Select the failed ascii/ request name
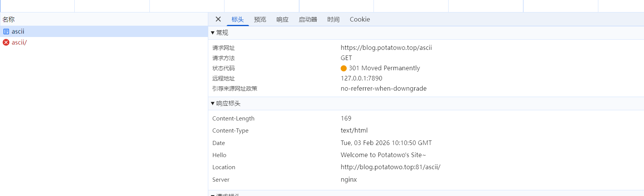This screenshot has height=196, width=644. (x=19, y=43)
